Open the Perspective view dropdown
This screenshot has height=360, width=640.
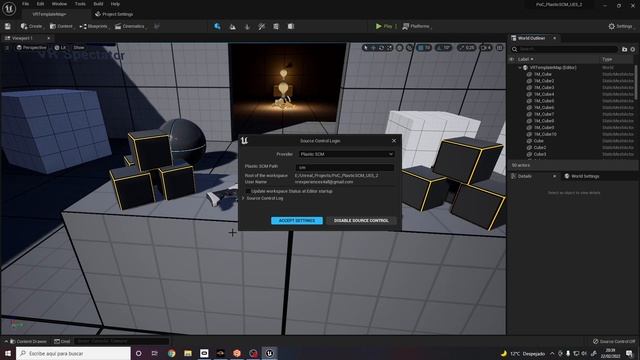click(31, 48)
